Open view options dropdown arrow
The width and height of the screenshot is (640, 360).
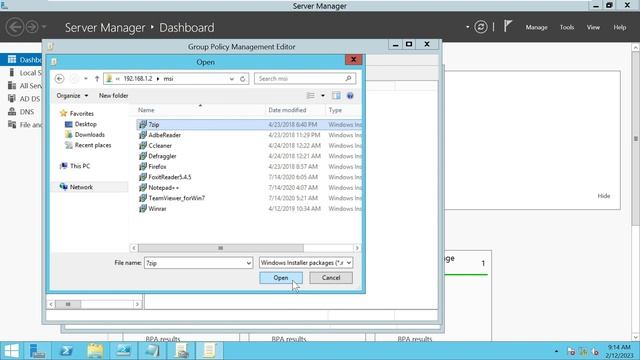point(323,96)
